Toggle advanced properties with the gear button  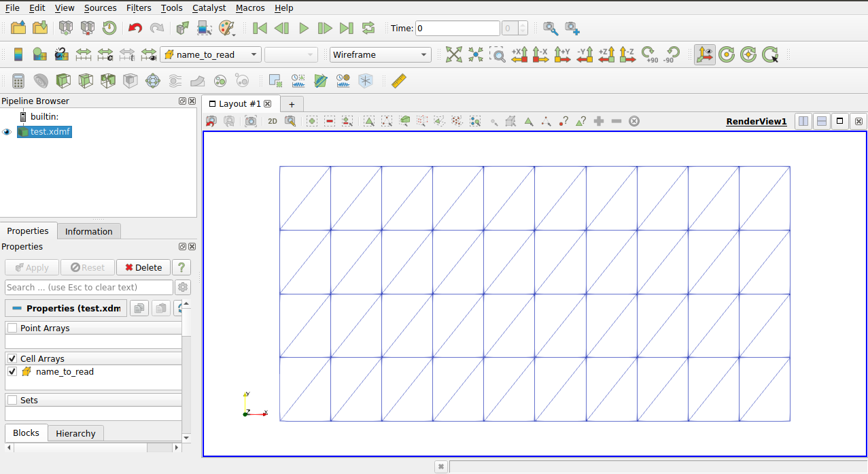click(x=182, y=287)
